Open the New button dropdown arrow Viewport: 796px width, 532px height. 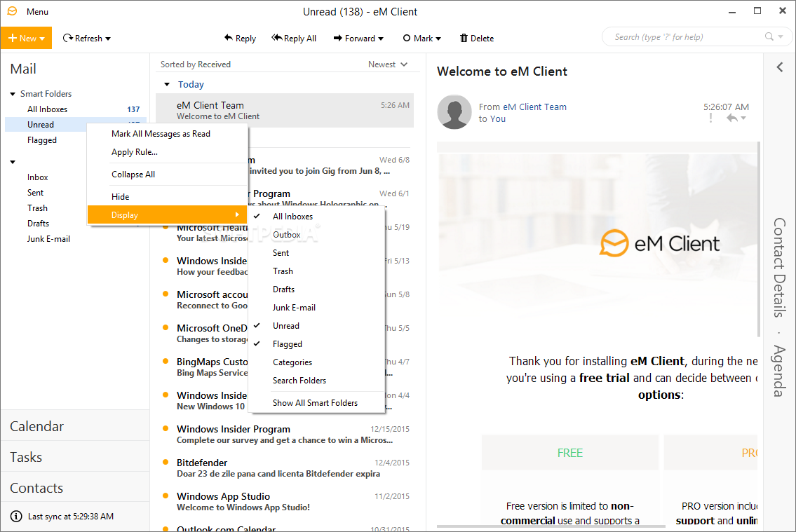[42, 39]
